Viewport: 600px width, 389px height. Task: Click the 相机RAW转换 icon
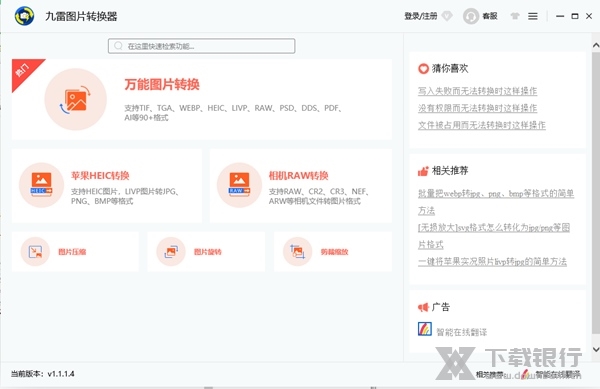239,185
